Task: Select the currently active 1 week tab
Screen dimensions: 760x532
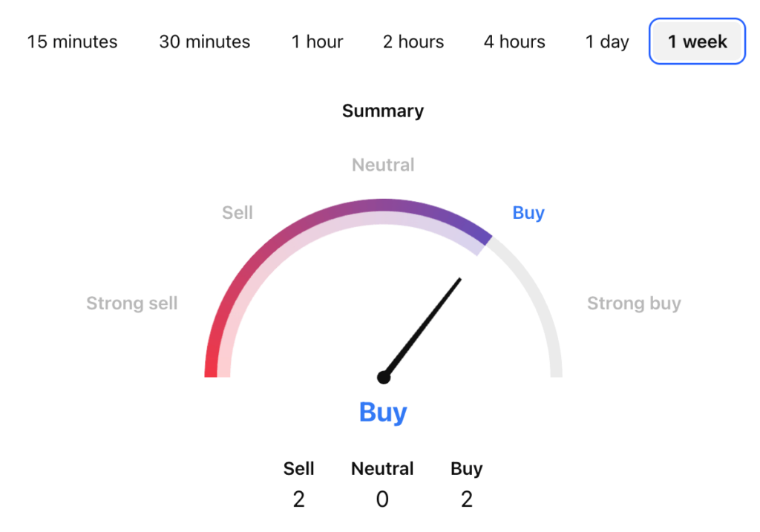Action: coord(696,42)
